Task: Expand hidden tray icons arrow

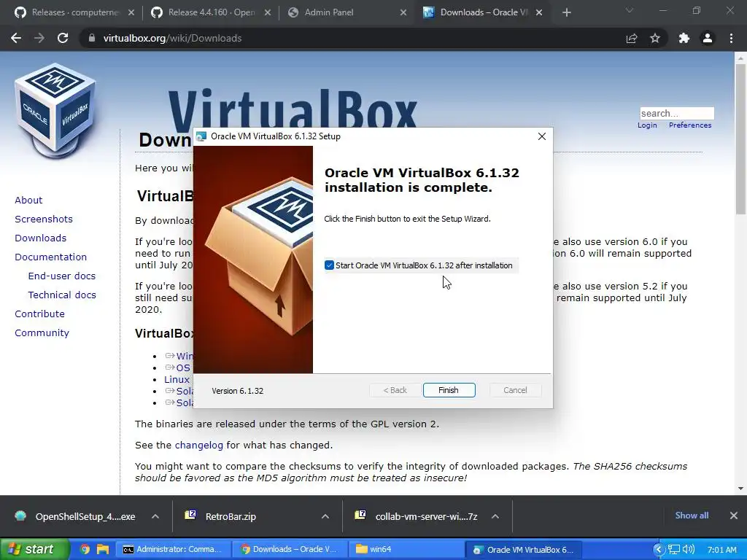Action: click(659, 550)
